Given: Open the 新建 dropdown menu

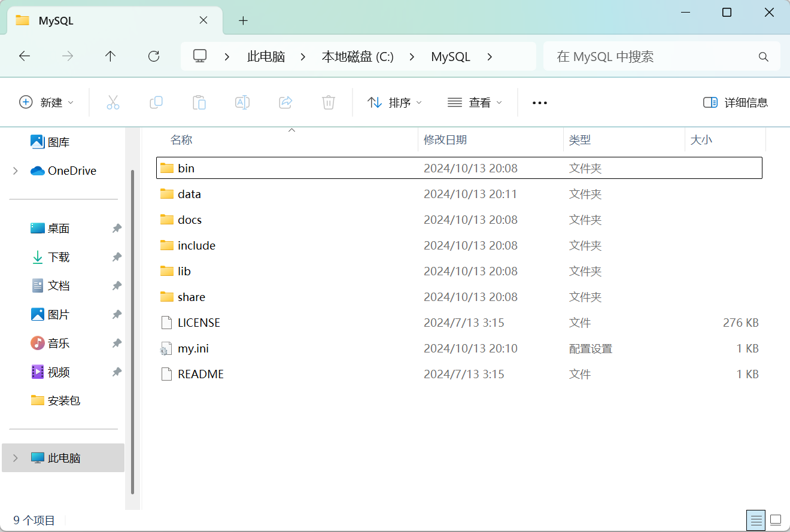Looking at the screenshot, I should [x=47, y=102].
